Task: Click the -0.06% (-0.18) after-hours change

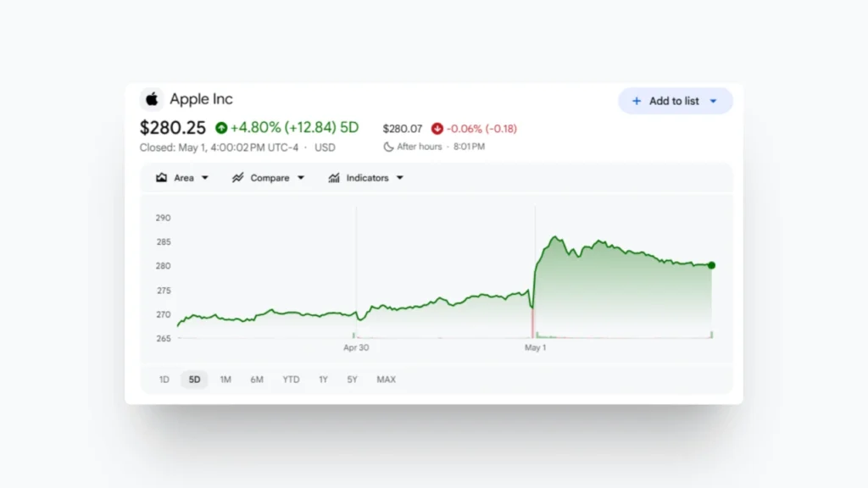Action: pos(481,129)
